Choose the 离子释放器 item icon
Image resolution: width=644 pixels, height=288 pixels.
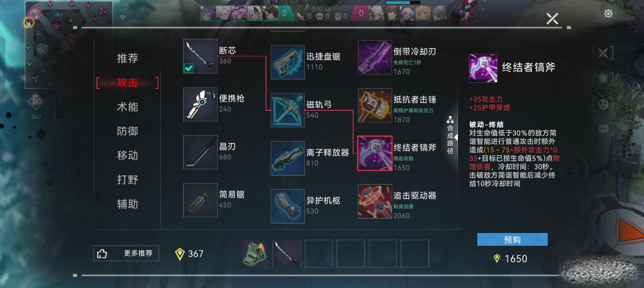(288, 158)
